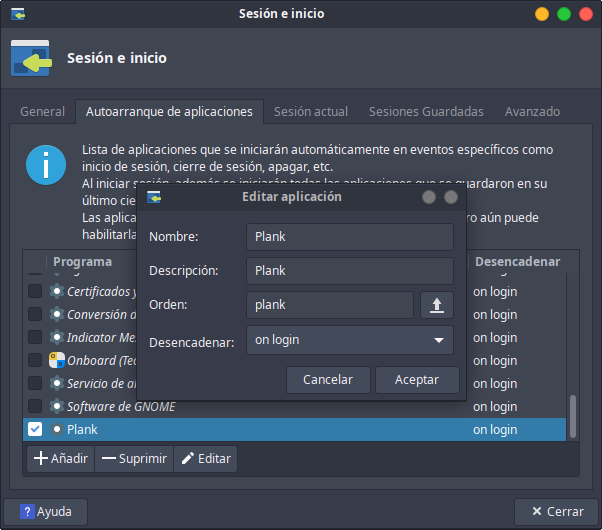Open the Sesión actual tab
Image resolution: width=602 pixels, height=530 pixels.
tap(311, 112)
